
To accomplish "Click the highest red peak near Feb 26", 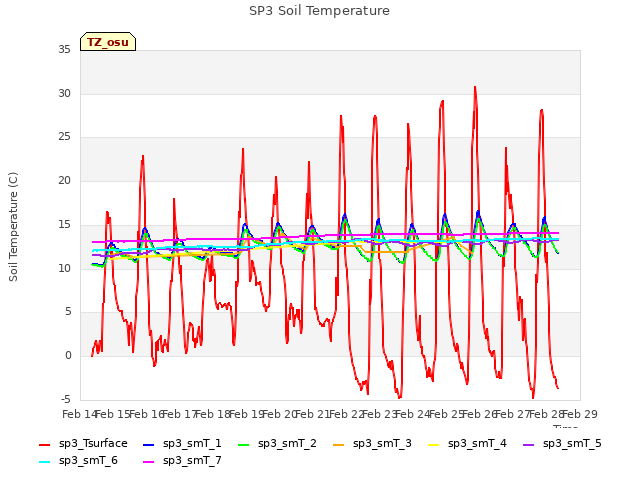I will tap(475, 87).
